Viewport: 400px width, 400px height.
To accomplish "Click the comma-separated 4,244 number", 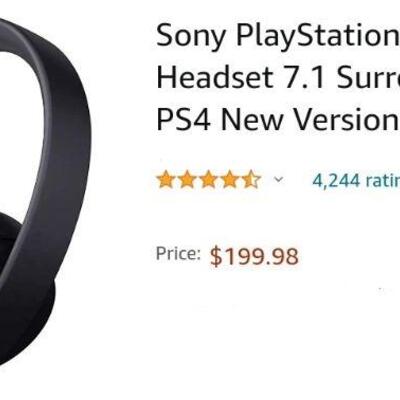I will click(x=336, y=181).
